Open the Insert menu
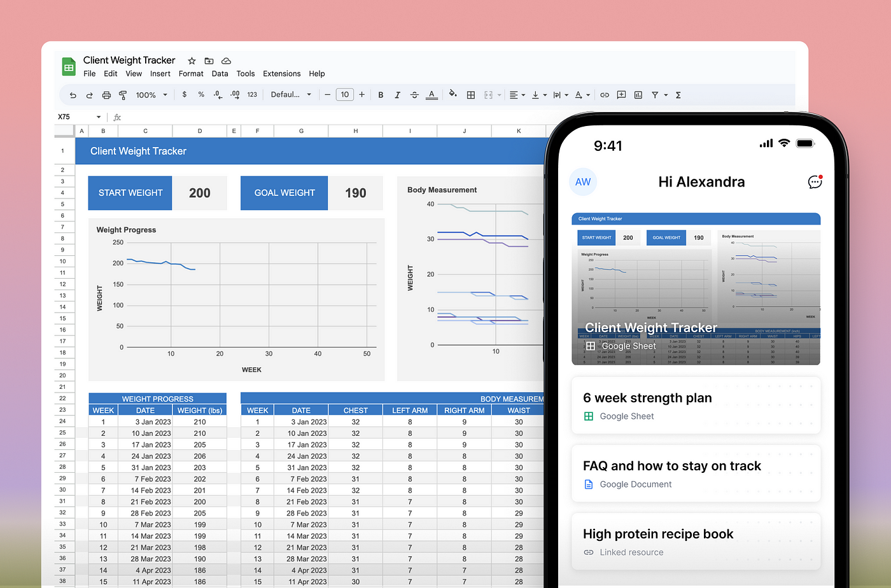 tap(160, 74)
